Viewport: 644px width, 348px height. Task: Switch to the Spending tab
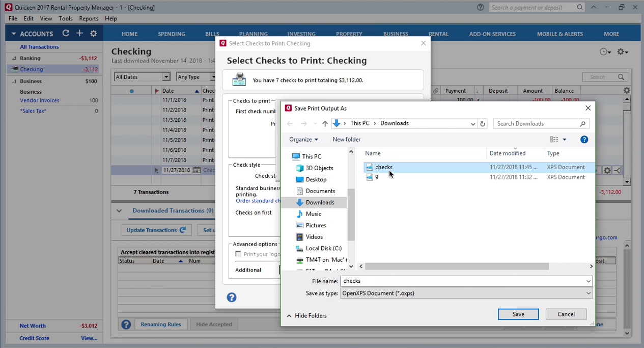[172, 34]
